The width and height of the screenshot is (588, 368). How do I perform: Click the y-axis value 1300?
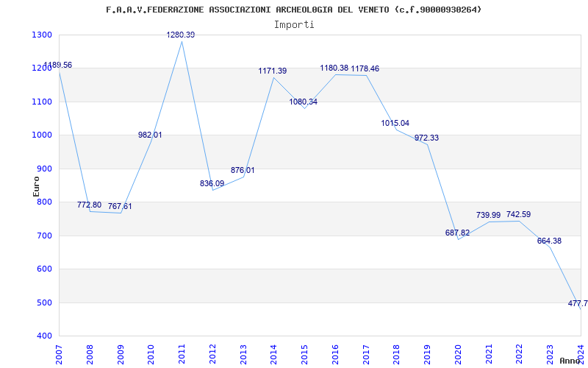click(42, 35)
